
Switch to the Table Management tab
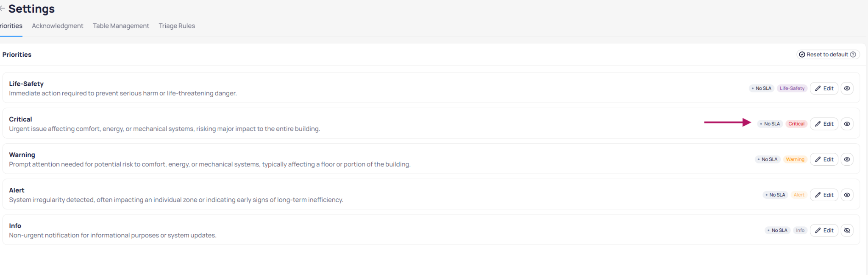click(121, 26)
